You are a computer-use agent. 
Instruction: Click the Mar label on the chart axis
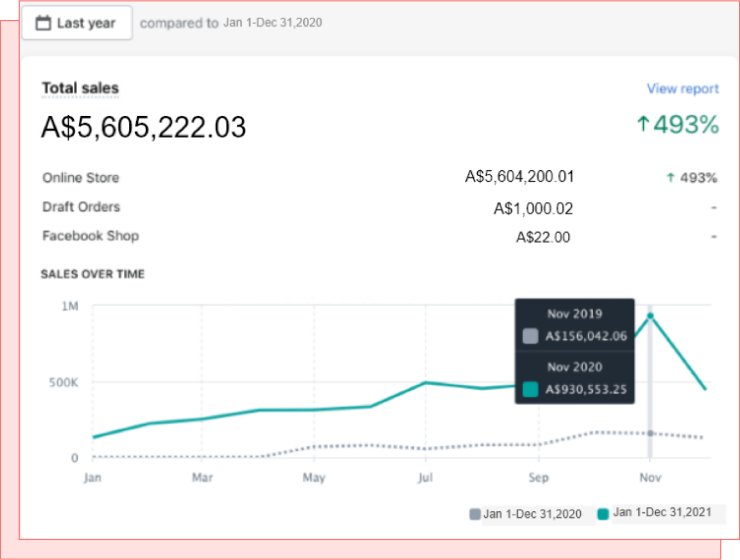(203, 478)
